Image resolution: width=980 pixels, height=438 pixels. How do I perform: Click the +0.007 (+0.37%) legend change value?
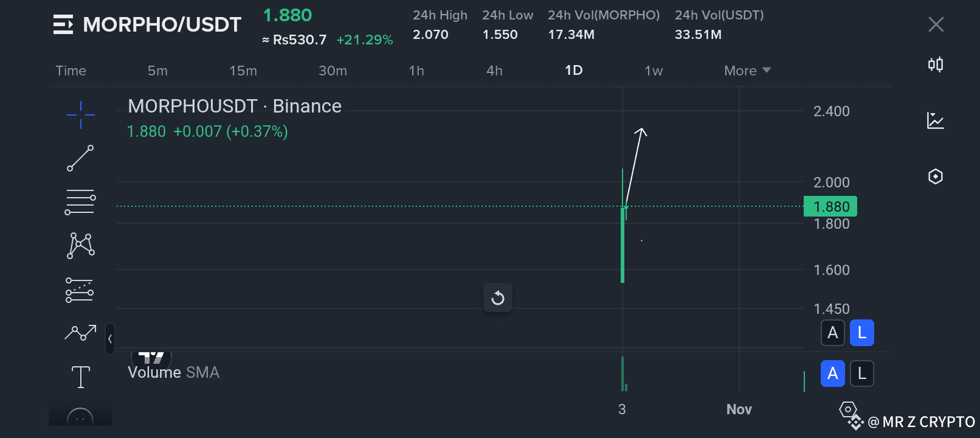point(230,131)
